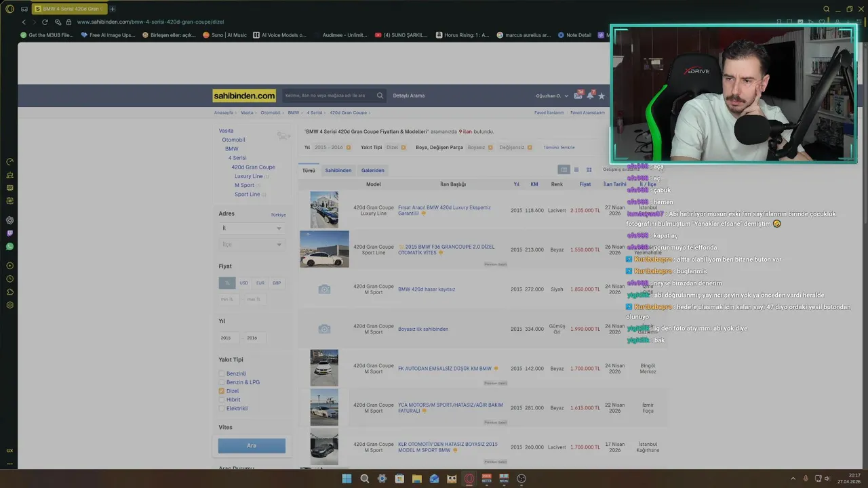The image size is (868, 488).
Task: Open Fırsat Aracı BMW 420d Luxury listing
Action: [x=444, y=210]
